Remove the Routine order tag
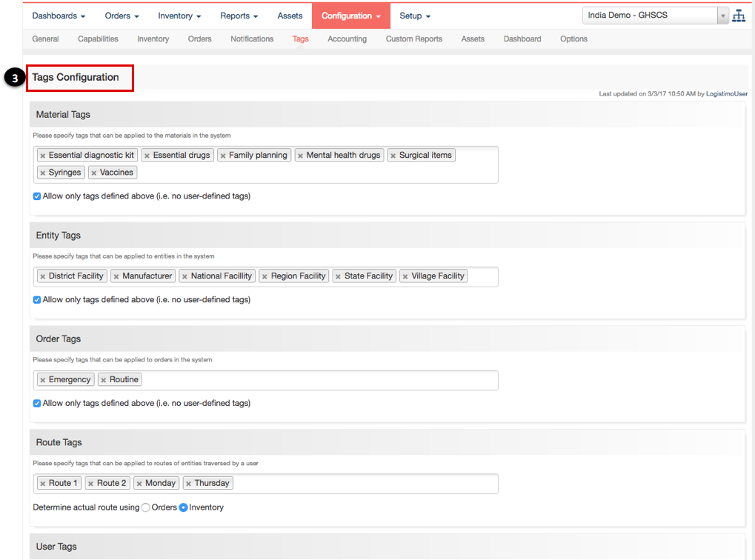The height and width of the screenshot is (560, 755). (104, 380)
